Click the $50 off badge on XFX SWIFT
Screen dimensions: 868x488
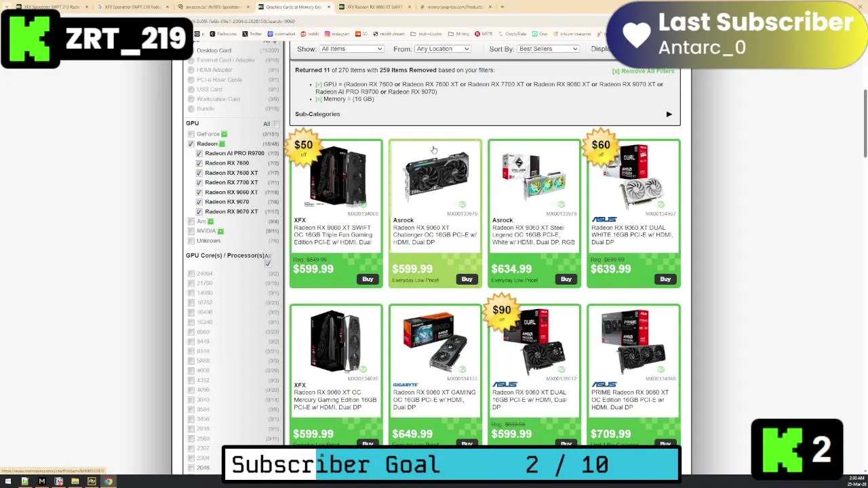coord(304,146)
